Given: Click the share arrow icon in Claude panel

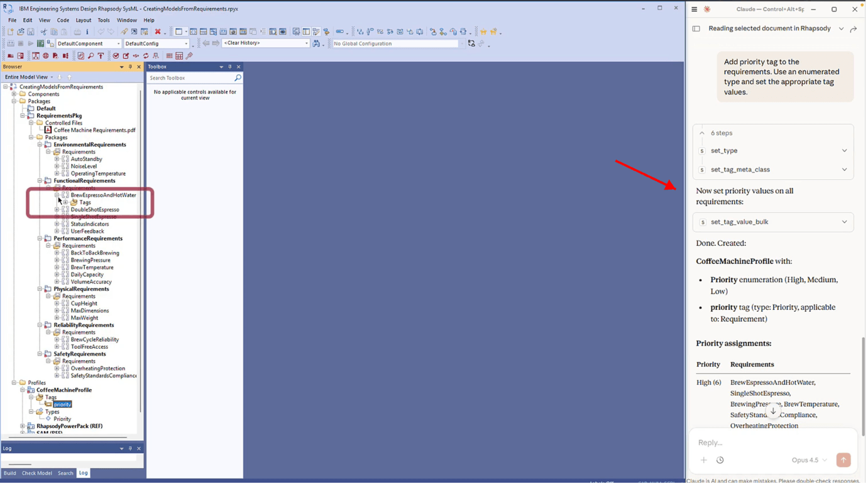Looking at the screenshot, I should pyautogui.click(x=853, y=29).
